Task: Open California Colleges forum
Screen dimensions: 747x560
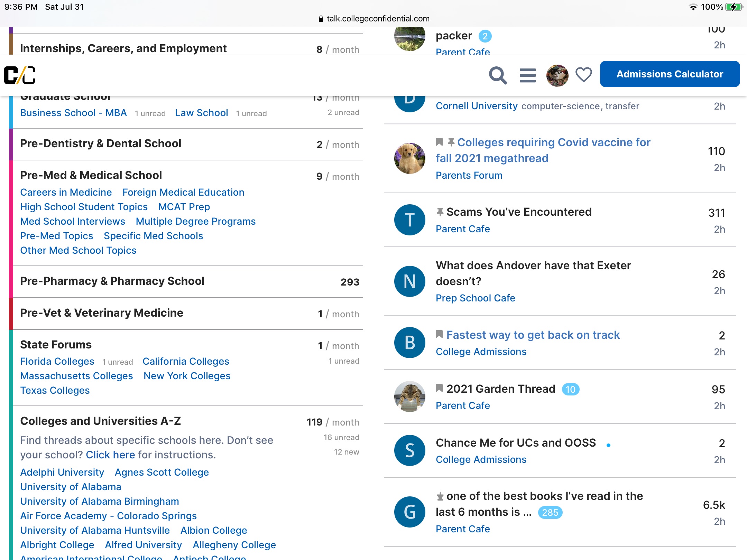Action: pyautogui.click(x=186, y=361)
